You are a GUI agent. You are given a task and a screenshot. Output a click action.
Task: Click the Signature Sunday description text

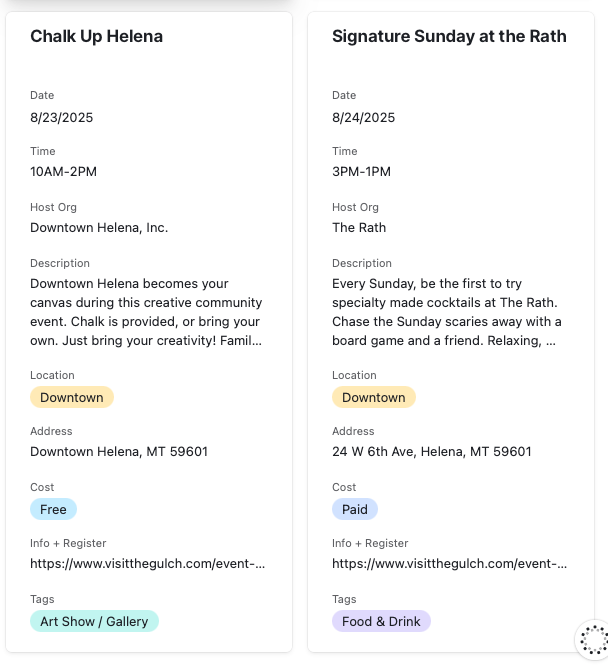[447, 312]
